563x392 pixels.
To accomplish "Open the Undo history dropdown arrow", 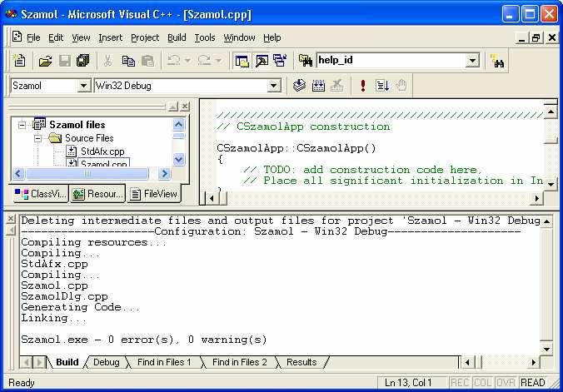I will [187, 61].
